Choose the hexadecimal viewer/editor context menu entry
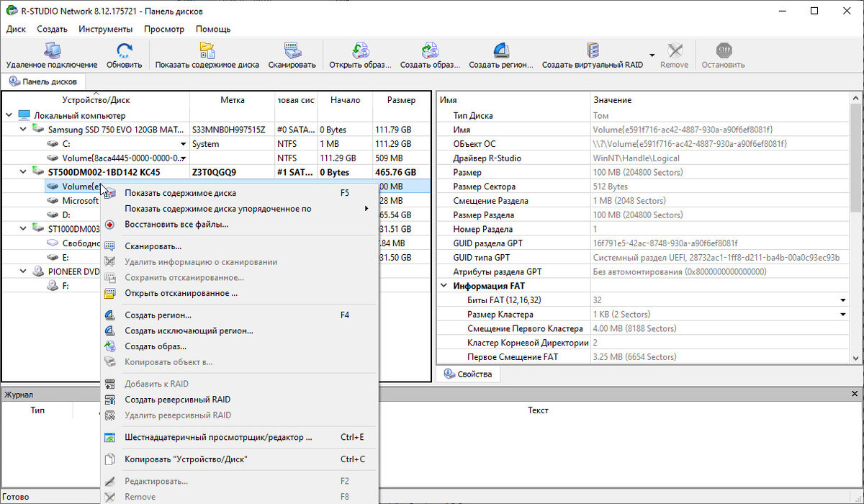 click(x=239, y=437)
